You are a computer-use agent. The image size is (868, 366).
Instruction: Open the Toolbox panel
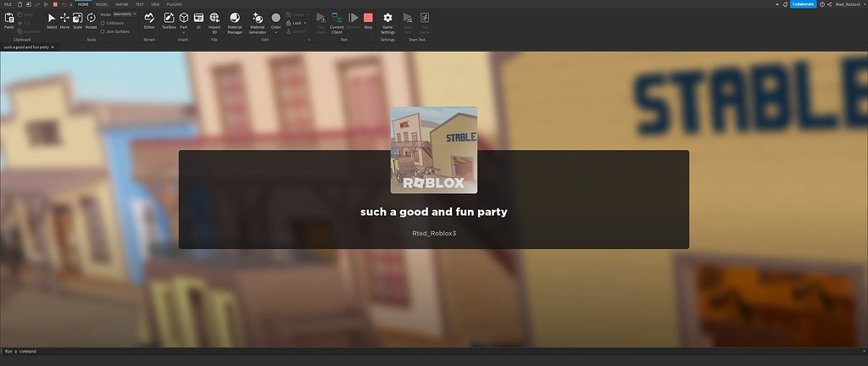(x=169, y=20)
